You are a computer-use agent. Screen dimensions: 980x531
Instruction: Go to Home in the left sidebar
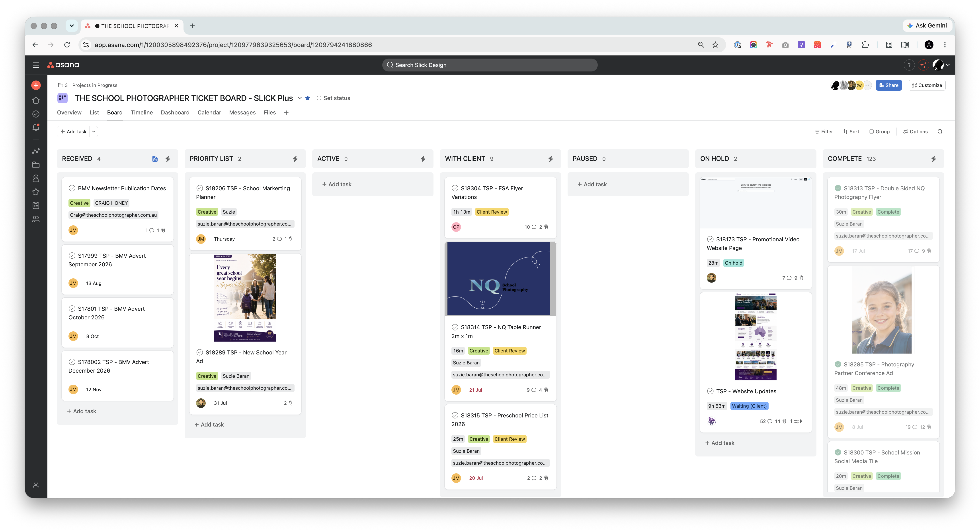(x=36, y=100)
